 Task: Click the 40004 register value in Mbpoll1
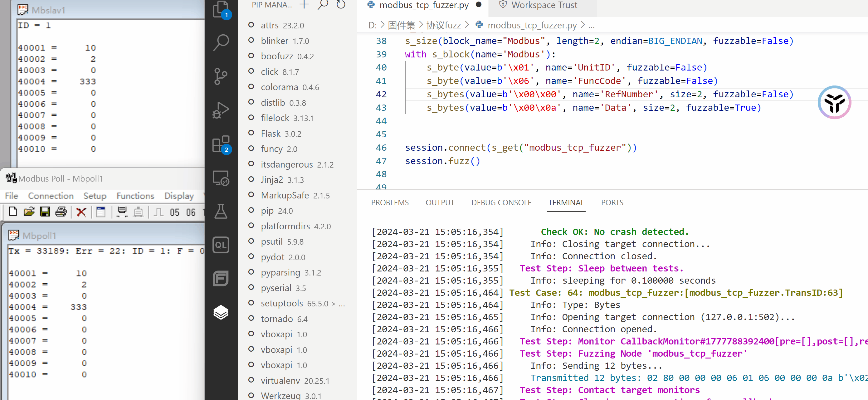(x=78, y=307)
